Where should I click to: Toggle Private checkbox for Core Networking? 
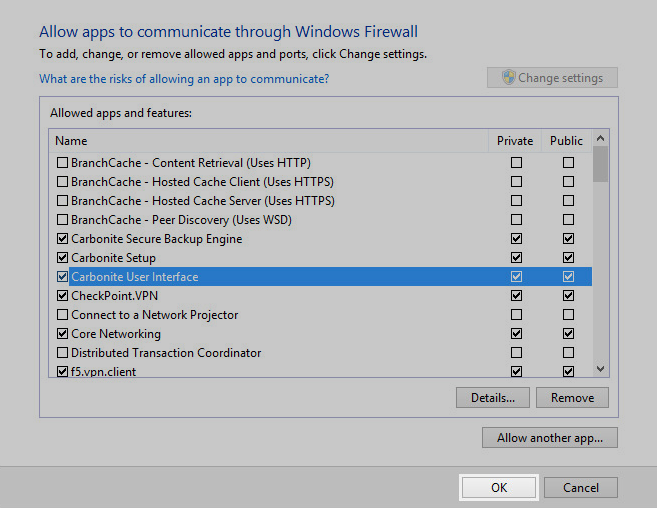pos(516,334)
